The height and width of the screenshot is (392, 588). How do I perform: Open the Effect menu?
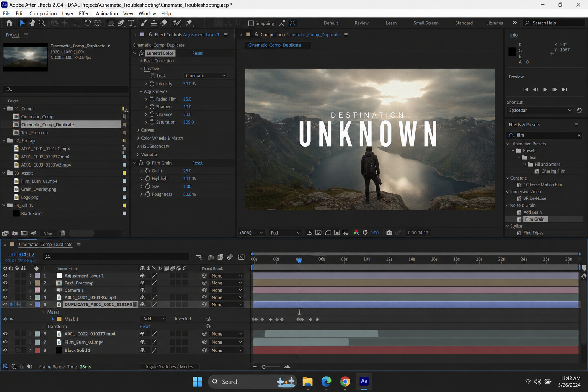coord(85,13)
